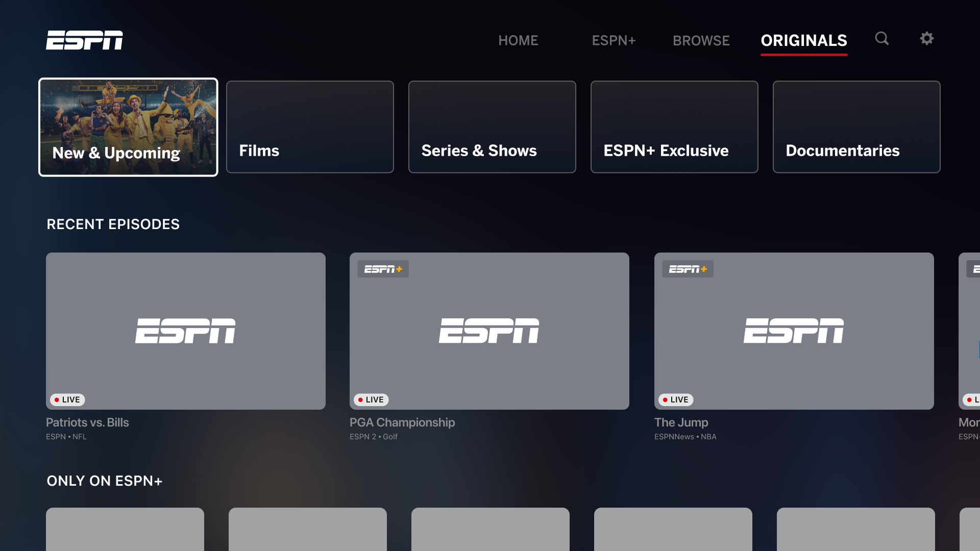Switch to the ESPN+ tab
This screenshot has width=980, height=551.
[614, 40]
